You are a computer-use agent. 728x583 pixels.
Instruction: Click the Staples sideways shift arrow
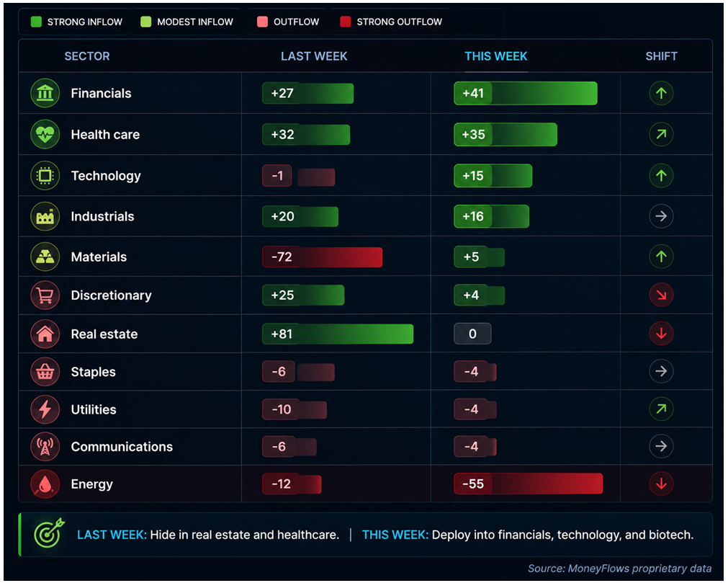[x=661, y=371]
